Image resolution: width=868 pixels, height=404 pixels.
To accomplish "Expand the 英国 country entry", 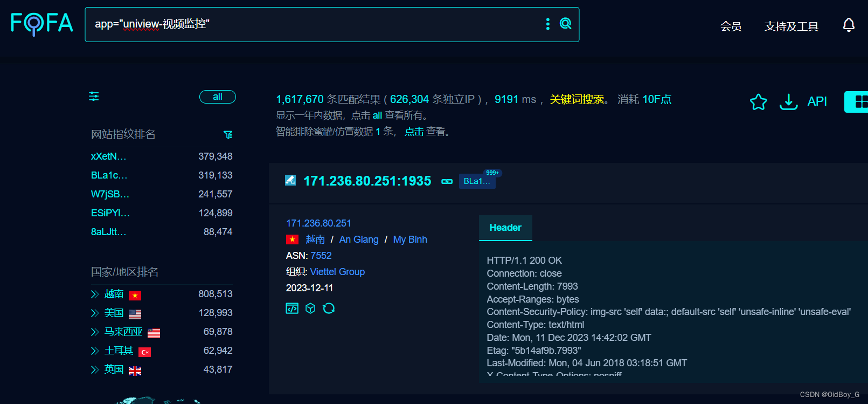I will 95,369.
